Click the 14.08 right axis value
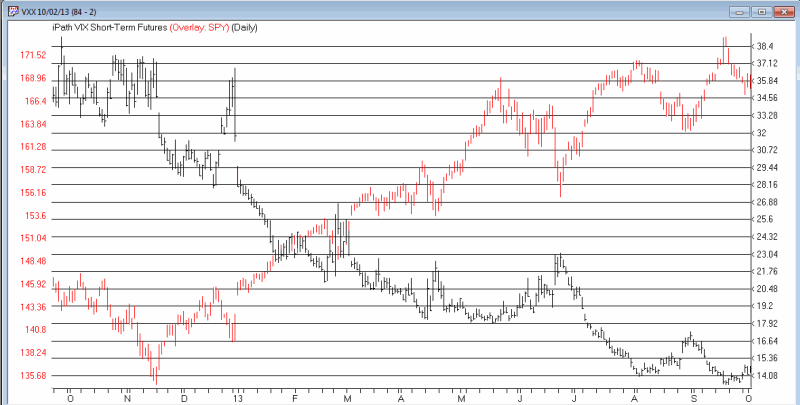This screenshot has height=405, width=800. 767,376
